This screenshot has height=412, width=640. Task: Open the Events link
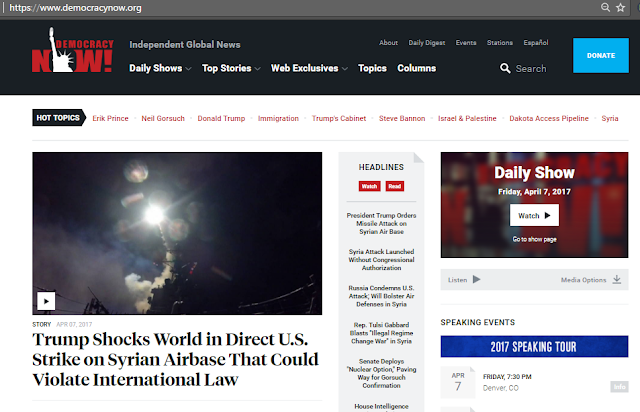[x=466, y=42]
